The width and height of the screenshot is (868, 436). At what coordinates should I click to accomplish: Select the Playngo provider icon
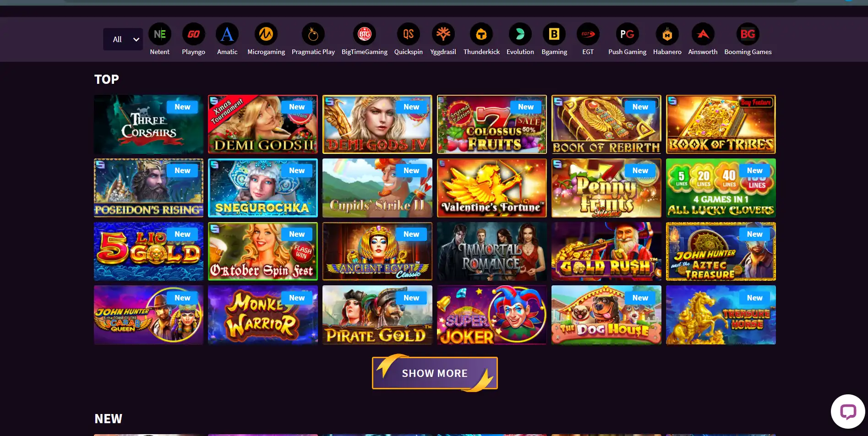[193, 34]
